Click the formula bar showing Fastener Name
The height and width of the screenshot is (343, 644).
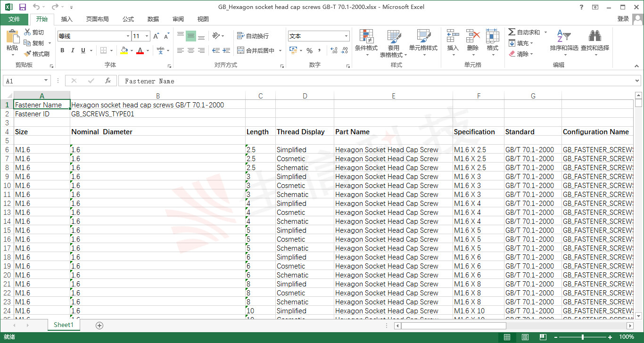click(x=380, y=81)
